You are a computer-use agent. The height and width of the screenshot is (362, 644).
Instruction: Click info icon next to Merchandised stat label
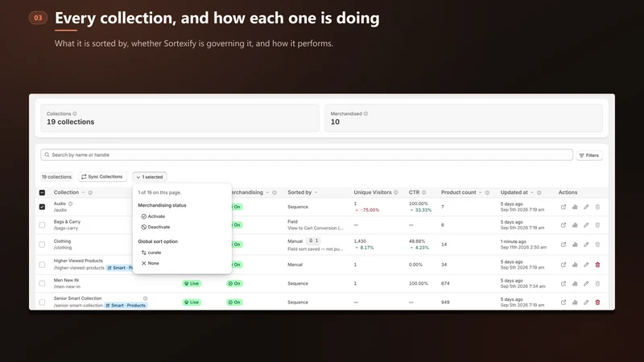coord(365,113)
